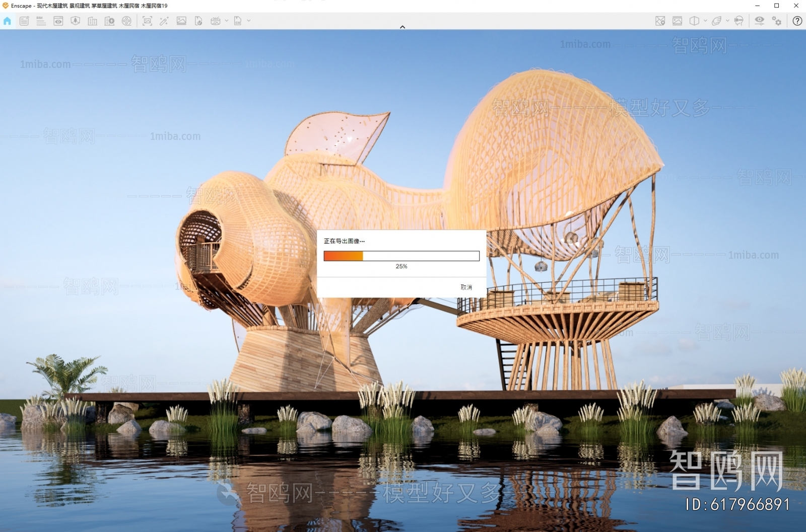806x532 pixels.
Task: Expand the 360 panorama export dropdown arrow
Action: 226,21
